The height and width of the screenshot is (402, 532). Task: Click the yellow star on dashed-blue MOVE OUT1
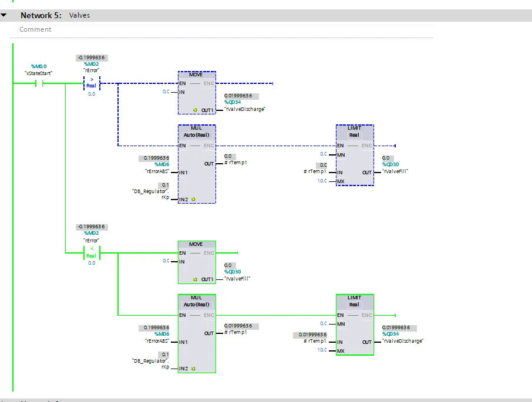pos(195,110)
